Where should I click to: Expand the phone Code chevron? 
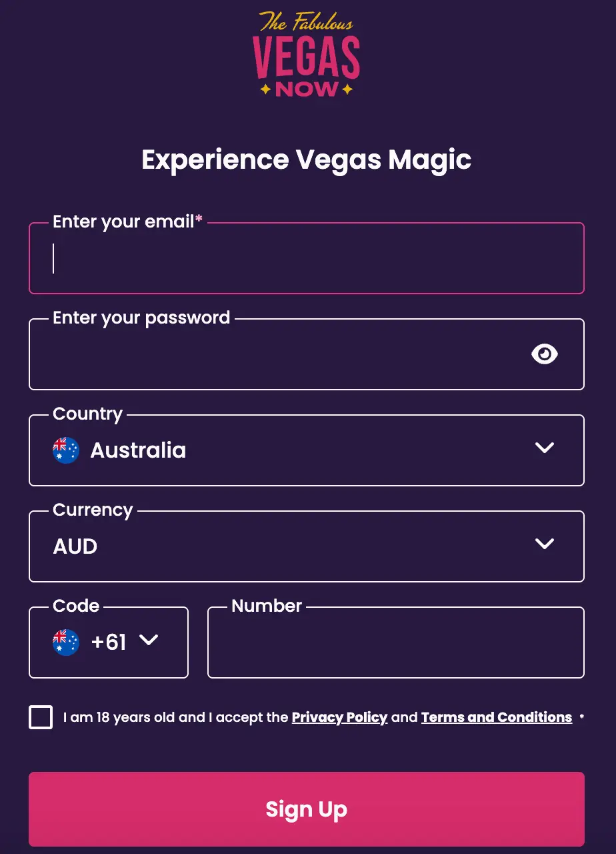149,640
